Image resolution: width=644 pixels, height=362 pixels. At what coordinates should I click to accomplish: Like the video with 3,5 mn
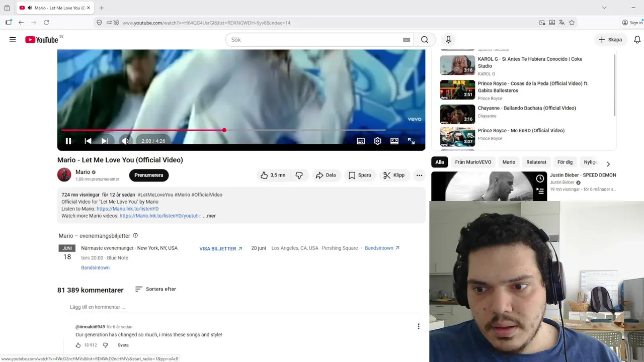pos(272,175)
